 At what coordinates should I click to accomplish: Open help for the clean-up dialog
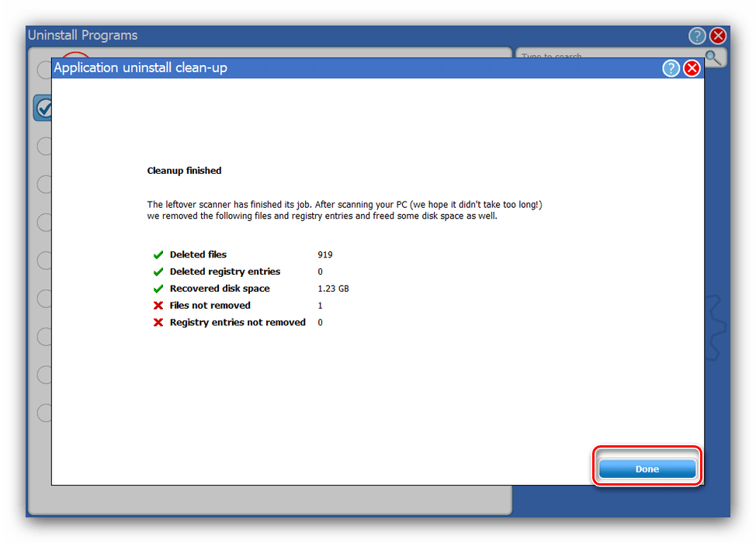671,68
